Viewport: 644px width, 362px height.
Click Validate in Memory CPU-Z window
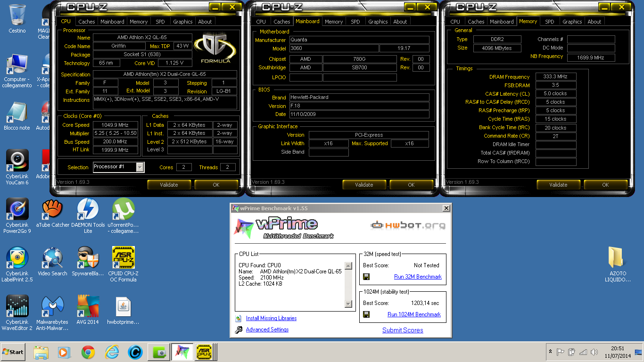(558, 185)
